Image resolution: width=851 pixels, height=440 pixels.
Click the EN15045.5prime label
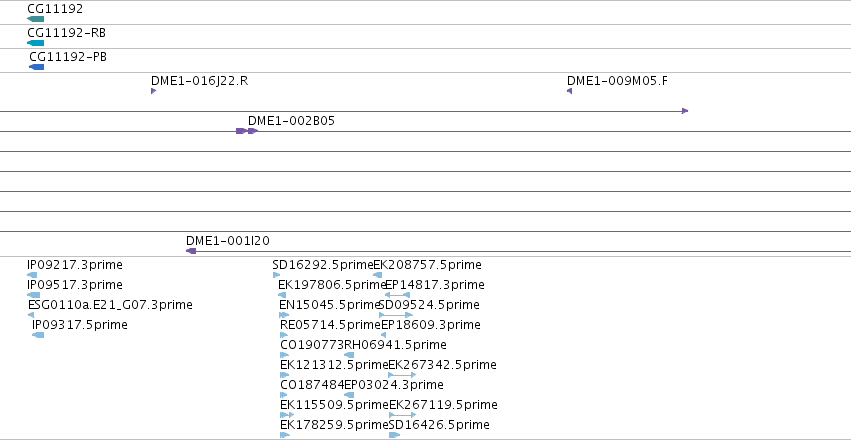pos(329,305)
